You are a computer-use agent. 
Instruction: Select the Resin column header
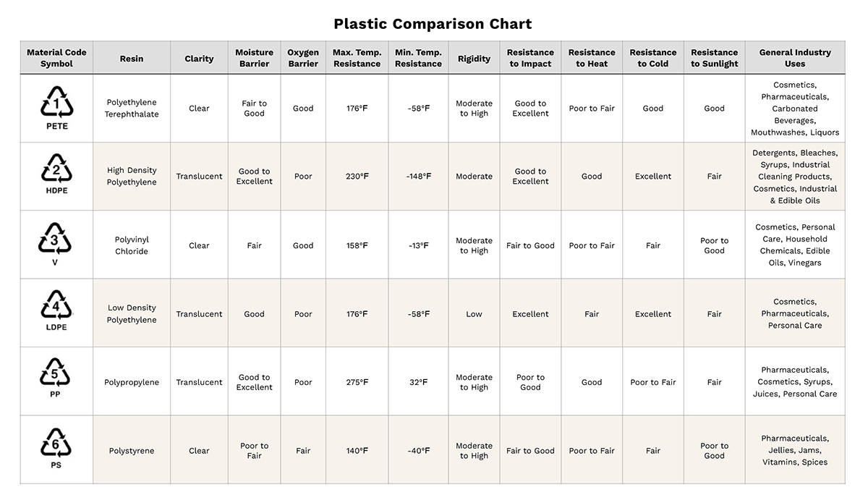click(x=132, y=59)
